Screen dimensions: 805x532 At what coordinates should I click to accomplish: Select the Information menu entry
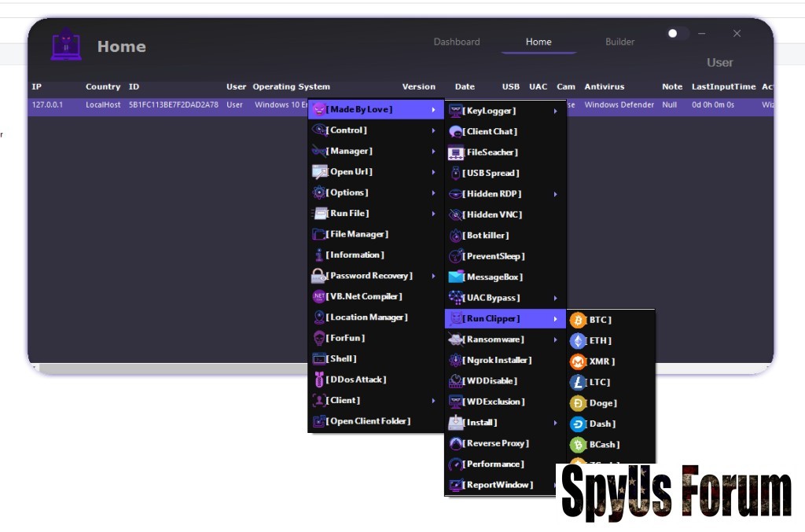tap(355, 255)
